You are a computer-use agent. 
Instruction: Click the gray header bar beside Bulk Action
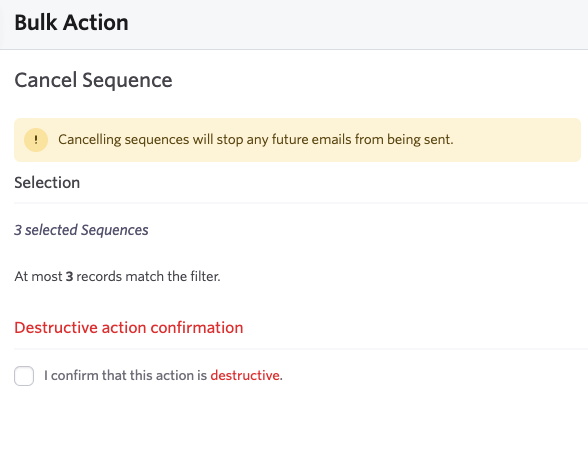[x=356, y=23]
